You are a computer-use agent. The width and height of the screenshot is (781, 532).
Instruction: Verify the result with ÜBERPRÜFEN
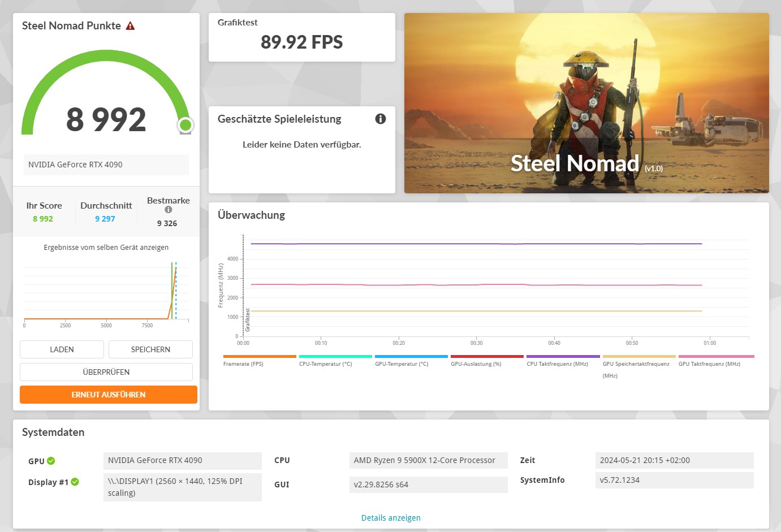(106, 371)
